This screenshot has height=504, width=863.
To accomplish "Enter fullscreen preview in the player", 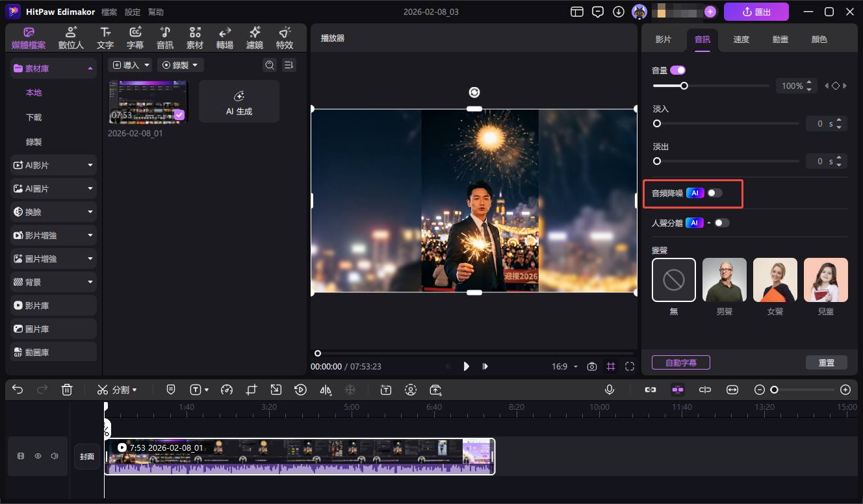I will click(630, 367).
